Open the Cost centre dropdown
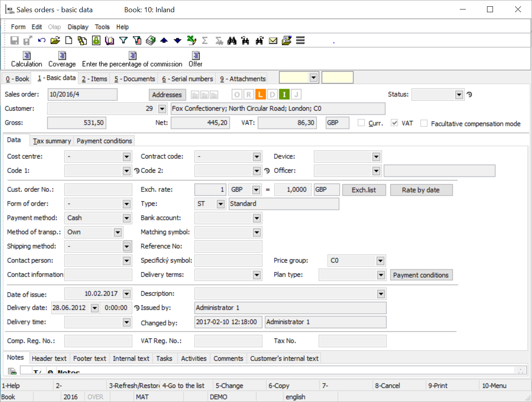 click(x=127, y=157)
